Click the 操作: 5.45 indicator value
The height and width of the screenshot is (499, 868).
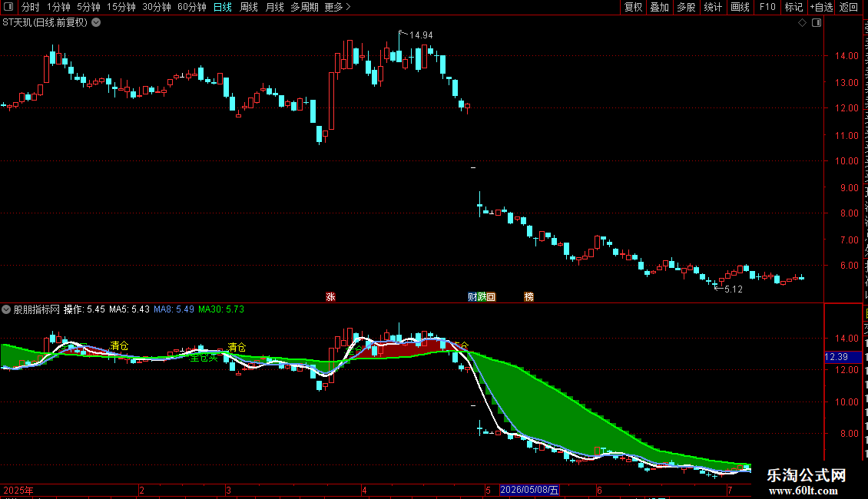pyautogui.click(x=84, y=309)
